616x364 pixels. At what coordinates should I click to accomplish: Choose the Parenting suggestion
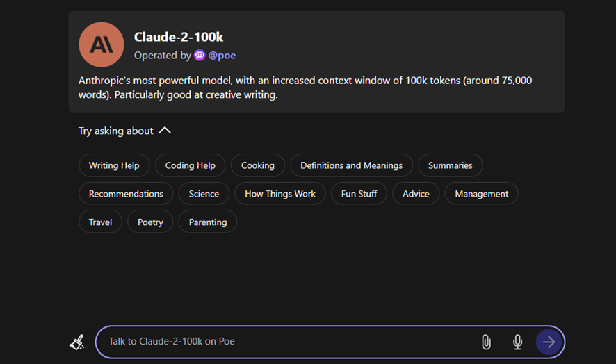208,222
